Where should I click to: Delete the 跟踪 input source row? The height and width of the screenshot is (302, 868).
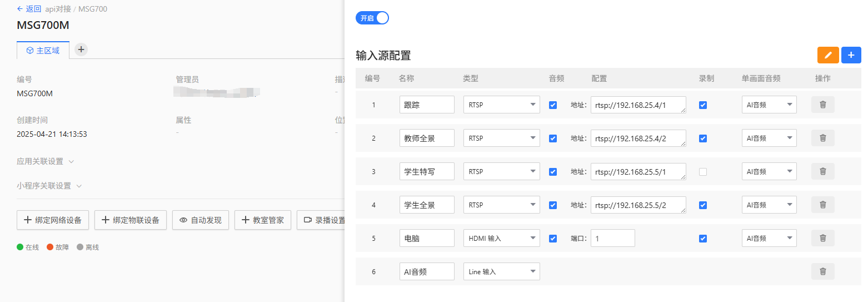tap(822, 105)
